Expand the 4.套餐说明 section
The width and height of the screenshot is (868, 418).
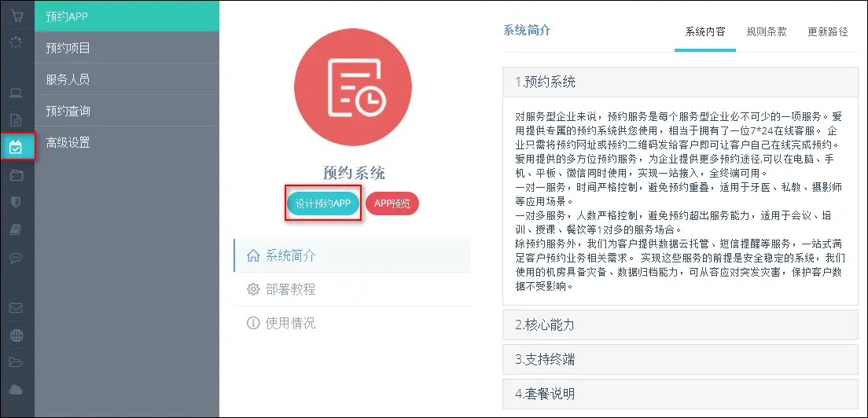click(680, 394)
